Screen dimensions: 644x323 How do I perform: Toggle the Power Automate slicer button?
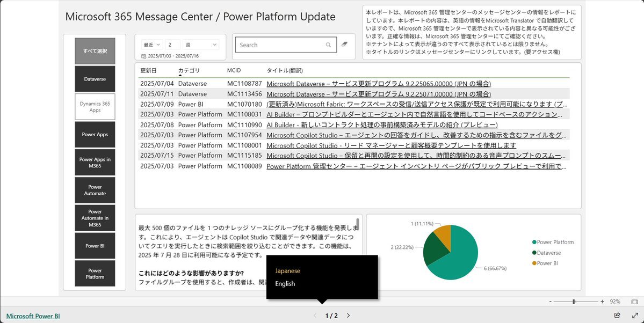click(x=95, y=190)
